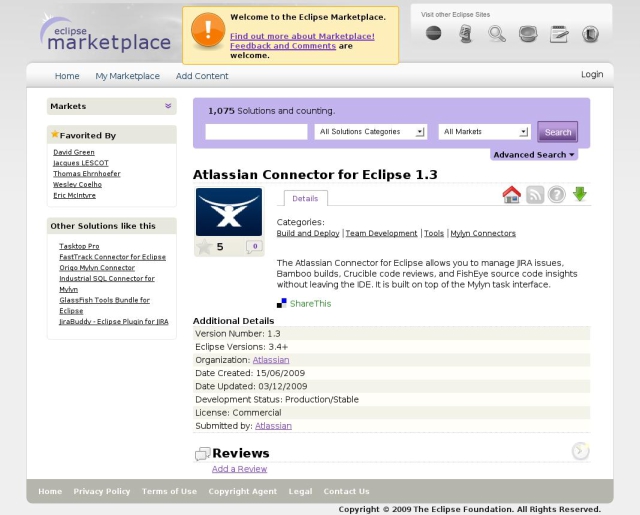The height and width of the screenshot is (515, 640).
Task: Click the Eclipse Marketplace logo
Action: [105, 33]
